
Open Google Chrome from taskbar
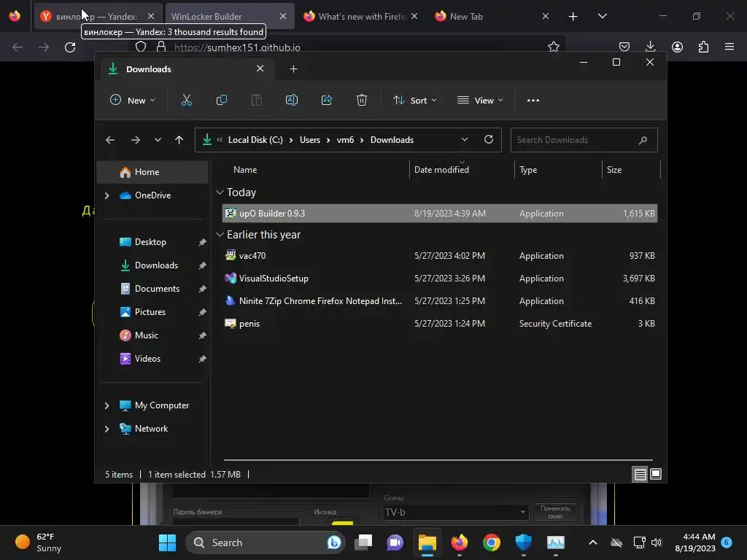point(491,542)
